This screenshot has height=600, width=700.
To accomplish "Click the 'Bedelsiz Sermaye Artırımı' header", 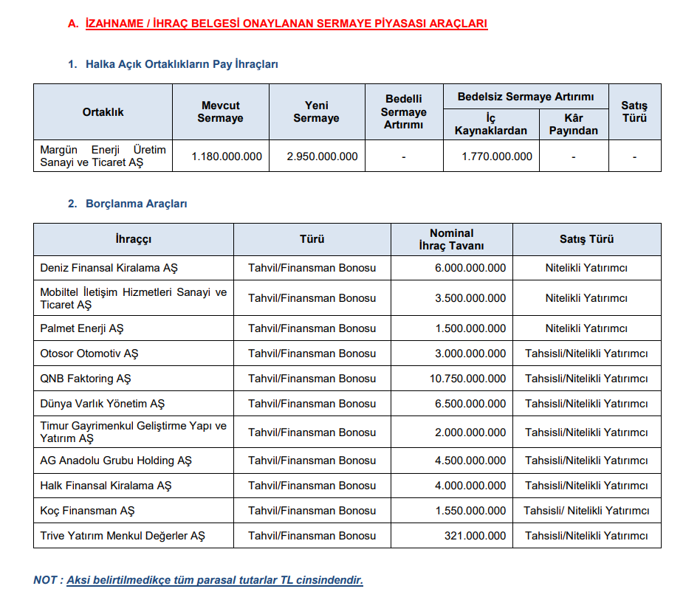I will click(526, 97).
